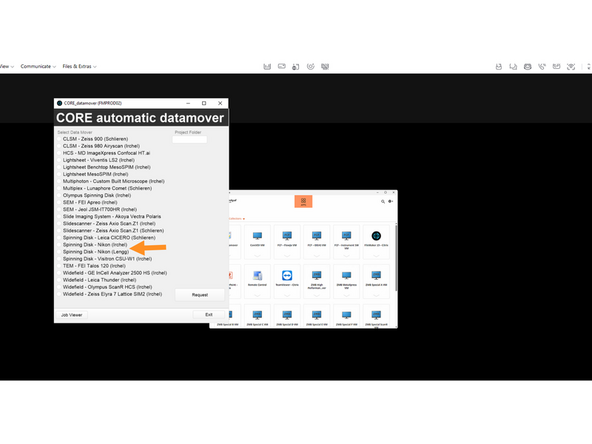Image resolution: width=592 pixels, height=444 pixels.
Task: Expand chevron under TeamViewer - Citrix card
Action: [287, 295]
